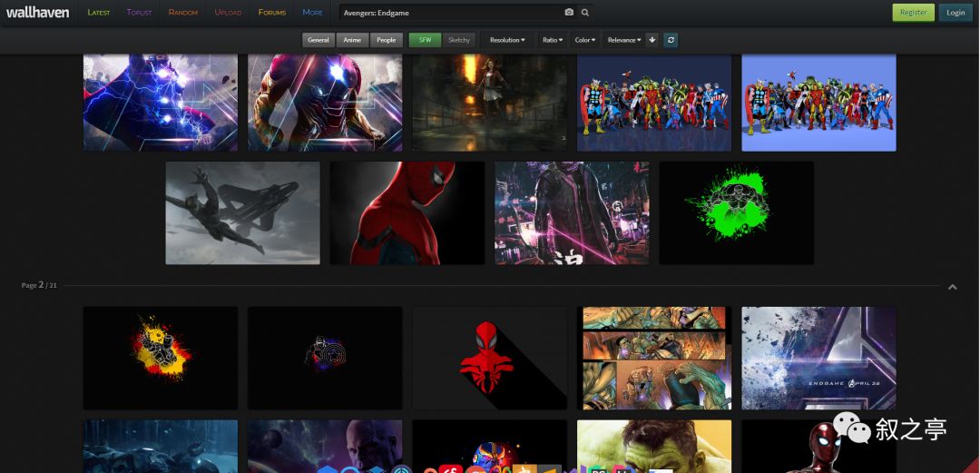Toggle the Sketchy purity filter
The image size is (980, 473).
point(459,40)
